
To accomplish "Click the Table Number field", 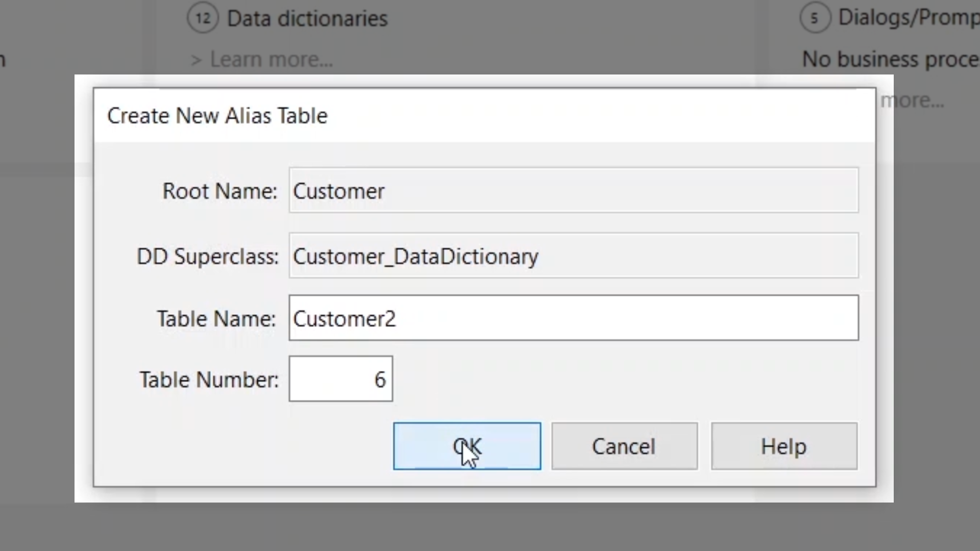I will pos(340,379).
